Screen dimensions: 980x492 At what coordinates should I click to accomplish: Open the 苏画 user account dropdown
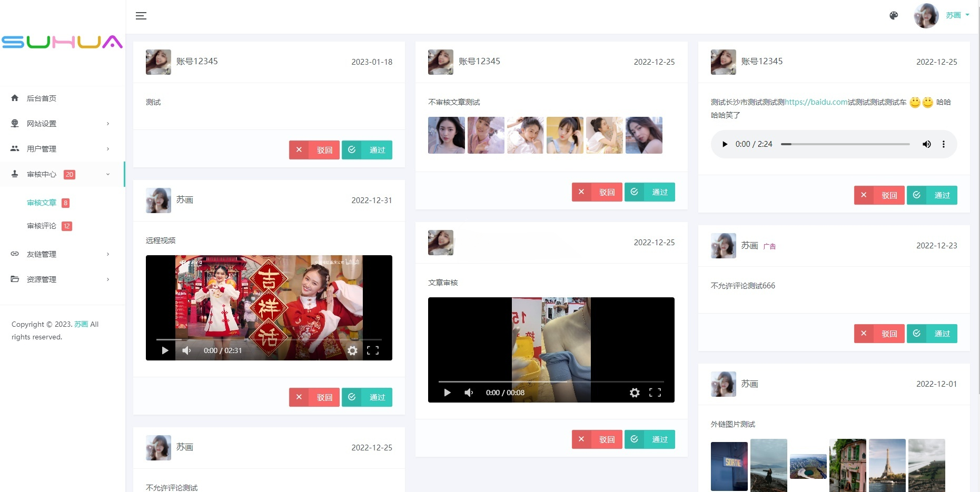pos(955,15)
